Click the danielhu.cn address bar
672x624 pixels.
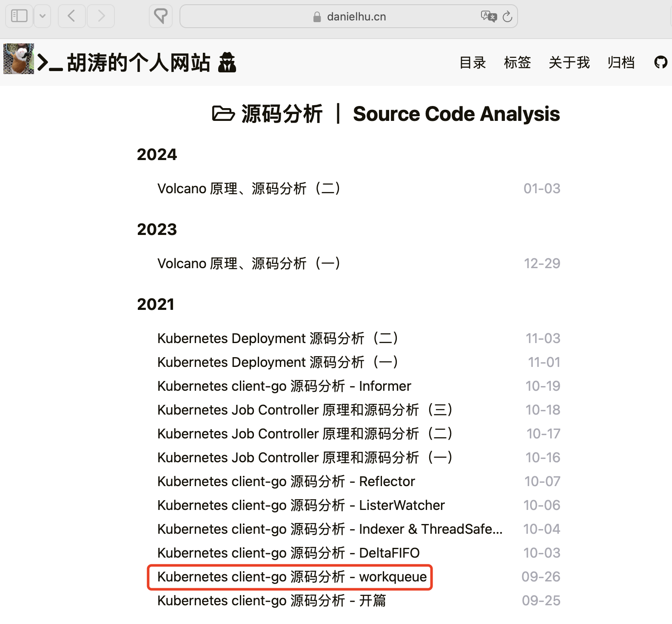349,16
